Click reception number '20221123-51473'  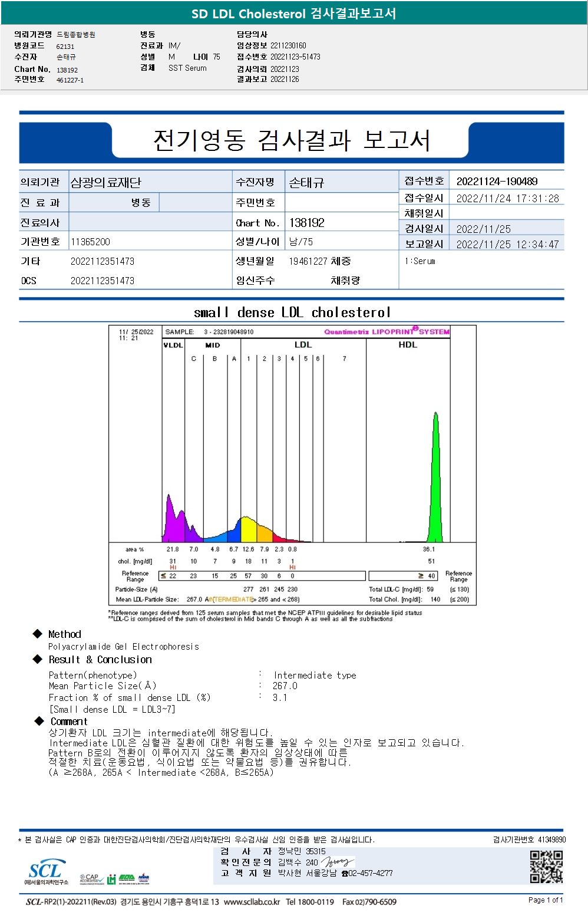click(295, 57)
